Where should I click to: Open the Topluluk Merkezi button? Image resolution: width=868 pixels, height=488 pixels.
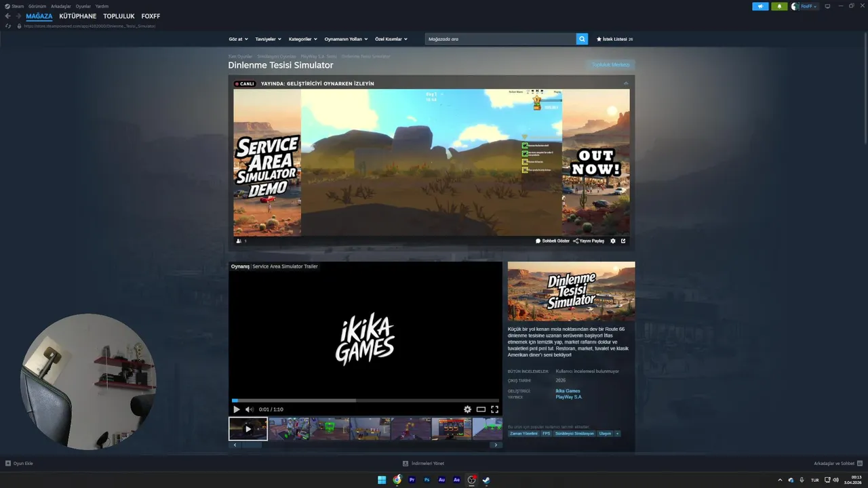tap(611, 65)
